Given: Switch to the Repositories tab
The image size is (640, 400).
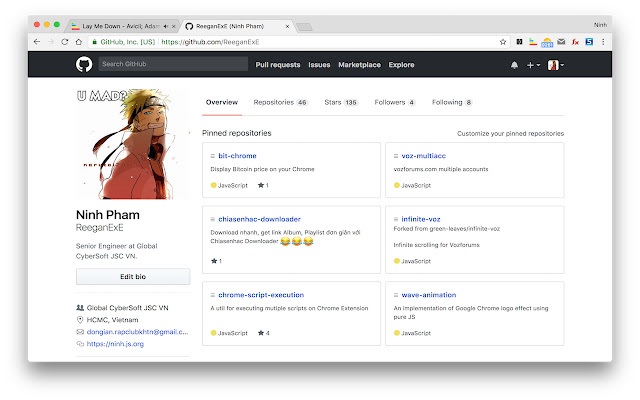Looking at the screenshot, I should click(280, 102).
